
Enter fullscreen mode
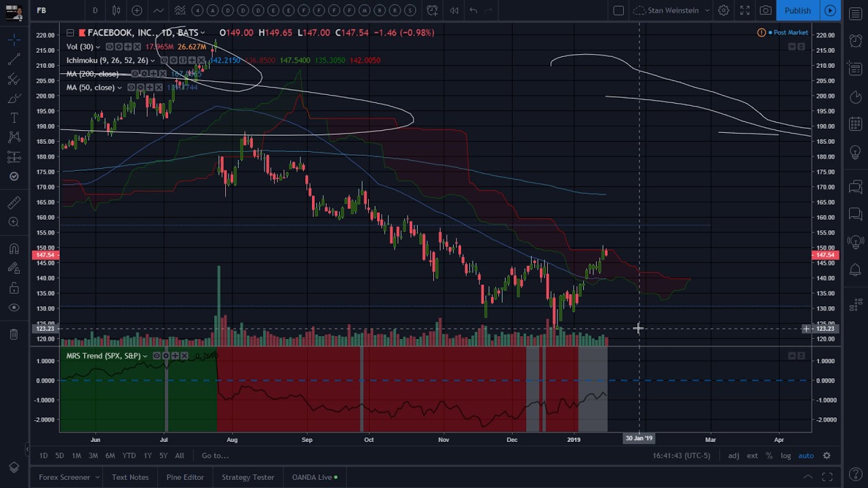click(745, 10)
